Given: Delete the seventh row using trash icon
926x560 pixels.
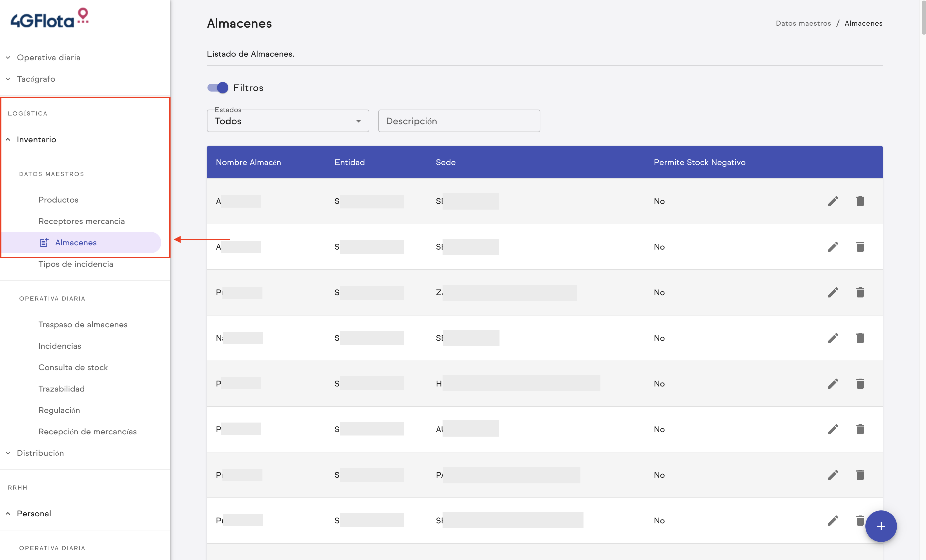Looking at the screenshot, I should point(860,475).
